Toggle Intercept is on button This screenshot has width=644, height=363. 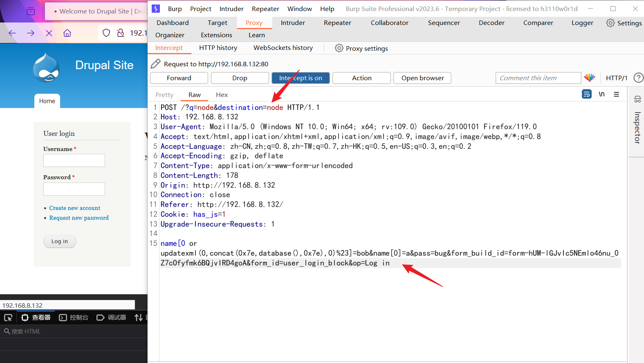301,78
